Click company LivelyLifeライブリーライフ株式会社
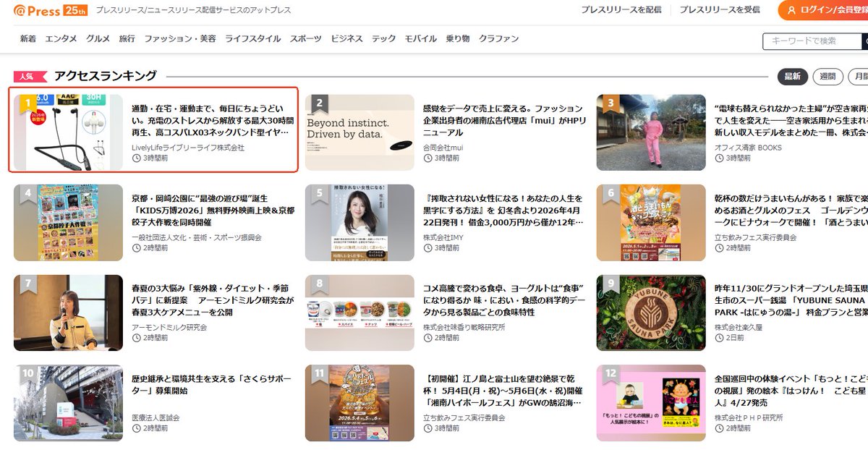 click(x=188, y=148)
